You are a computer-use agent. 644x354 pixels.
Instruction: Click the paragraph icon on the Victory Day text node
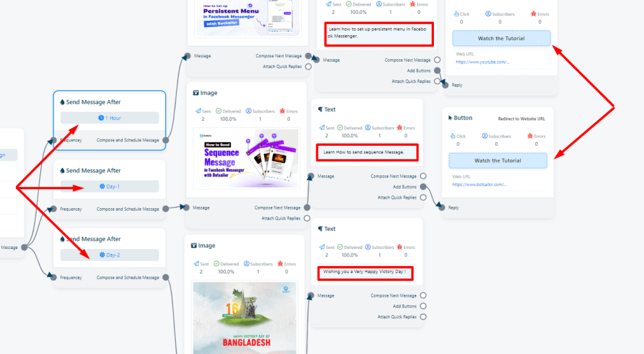[320, 229]
